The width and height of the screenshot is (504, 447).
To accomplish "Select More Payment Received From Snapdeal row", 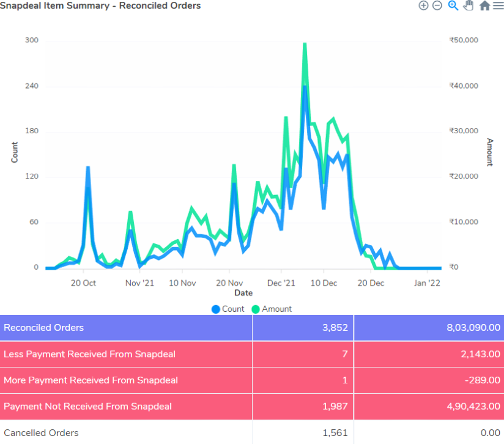I will click(252, 380).
